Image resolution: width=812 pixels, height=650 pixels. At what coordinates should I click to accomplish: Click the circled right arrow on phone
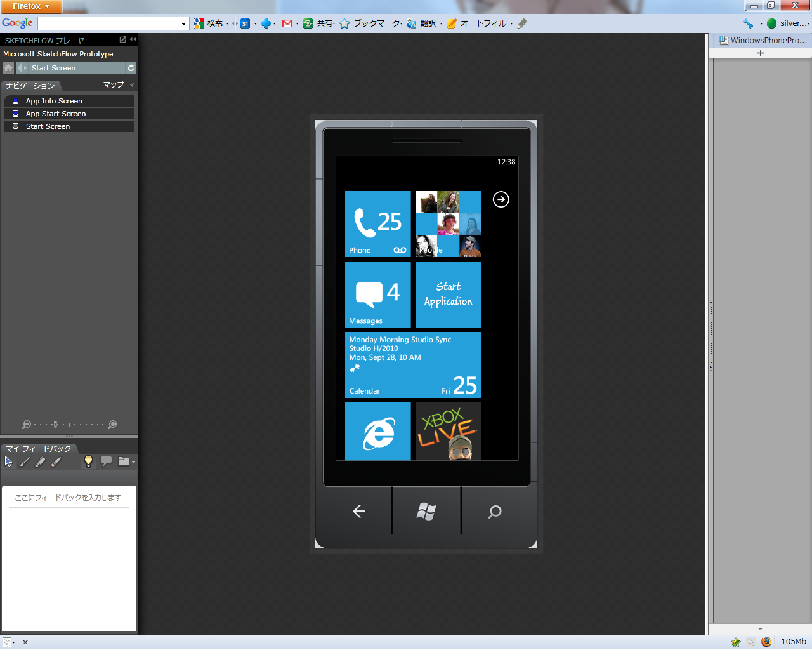pyautogui.click(x=501, y=199)
